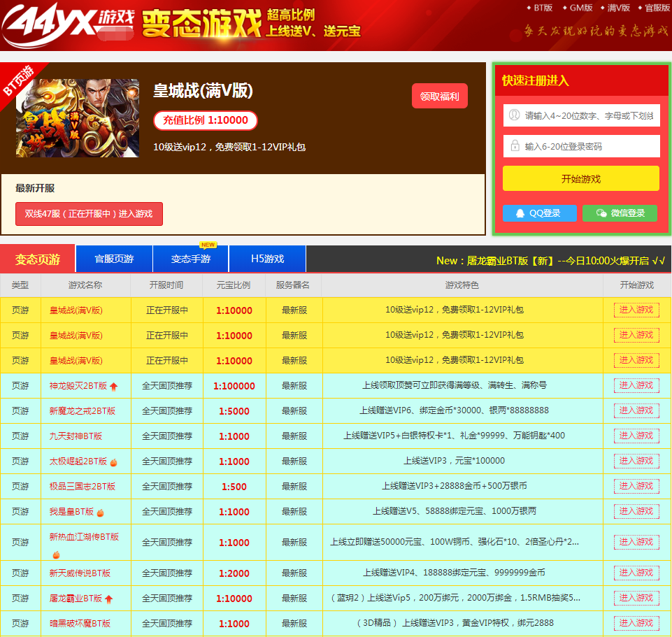Click 双线47服 进入游戏 server button
This screenshot has width=672, height=637.
[89, 214]
